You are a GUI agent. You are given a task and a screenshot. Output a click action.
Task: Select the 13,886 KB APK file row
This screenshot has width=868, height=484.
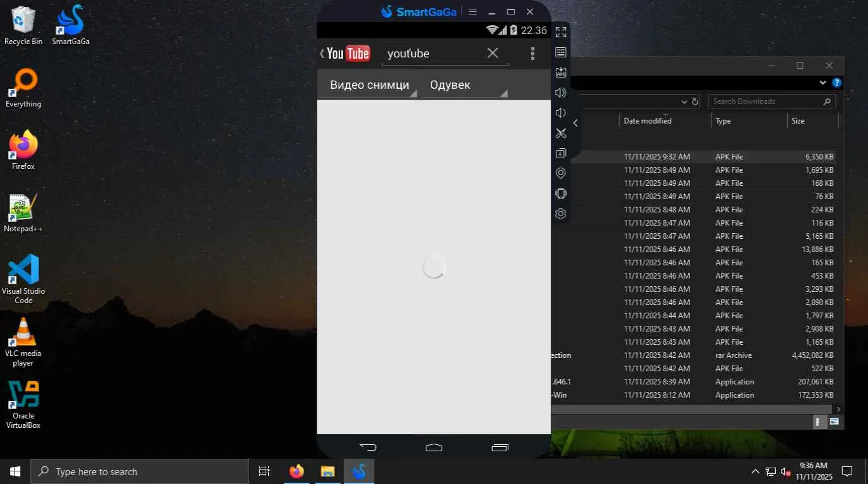(694, 250)
